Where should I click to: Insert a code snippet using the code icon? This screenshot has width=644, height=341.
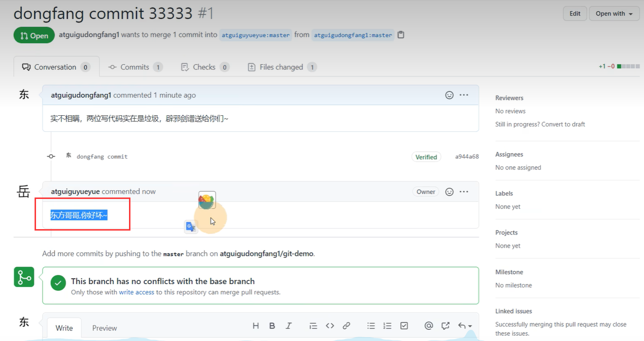pyautogui.click(x=330, y=325)
